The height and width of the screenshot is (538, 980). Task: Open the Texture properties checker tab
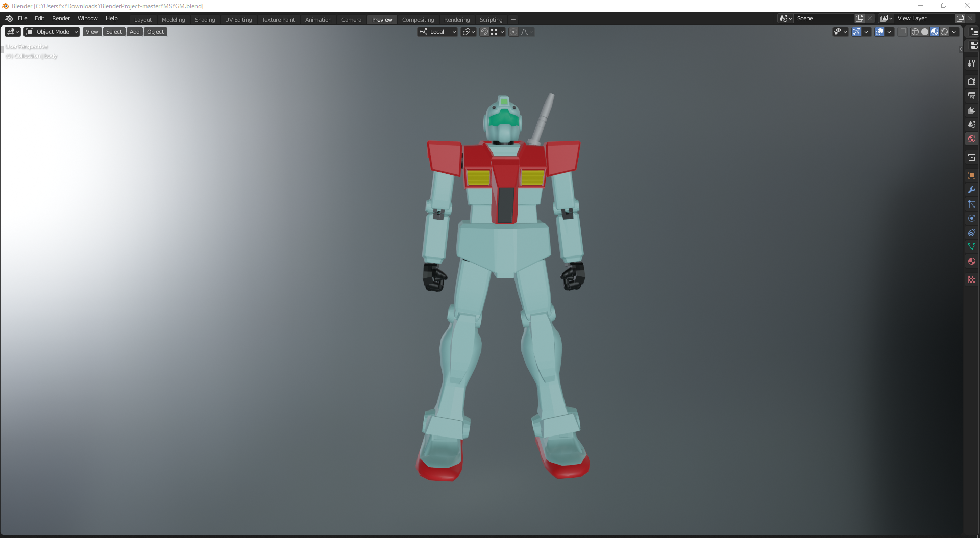972,279
